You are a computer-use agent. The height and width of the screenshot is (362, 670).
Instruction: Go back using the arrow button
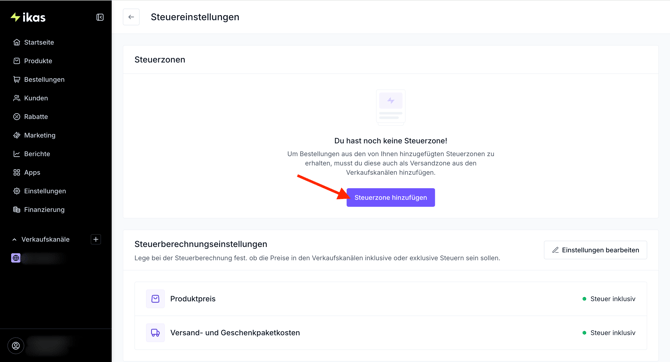tap(131, 17)
